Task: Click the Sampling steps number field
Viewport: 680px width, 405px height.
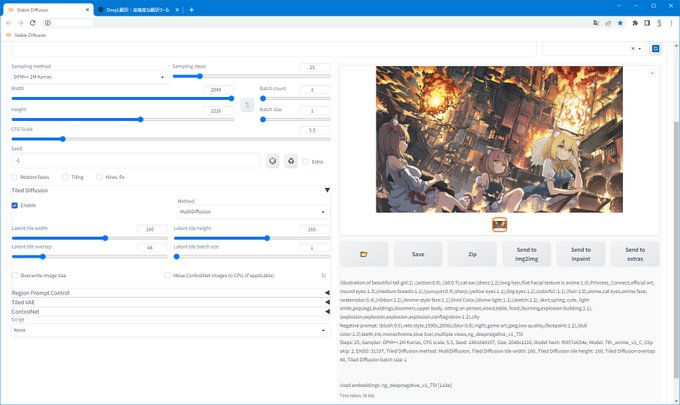Action: (315, 67)
